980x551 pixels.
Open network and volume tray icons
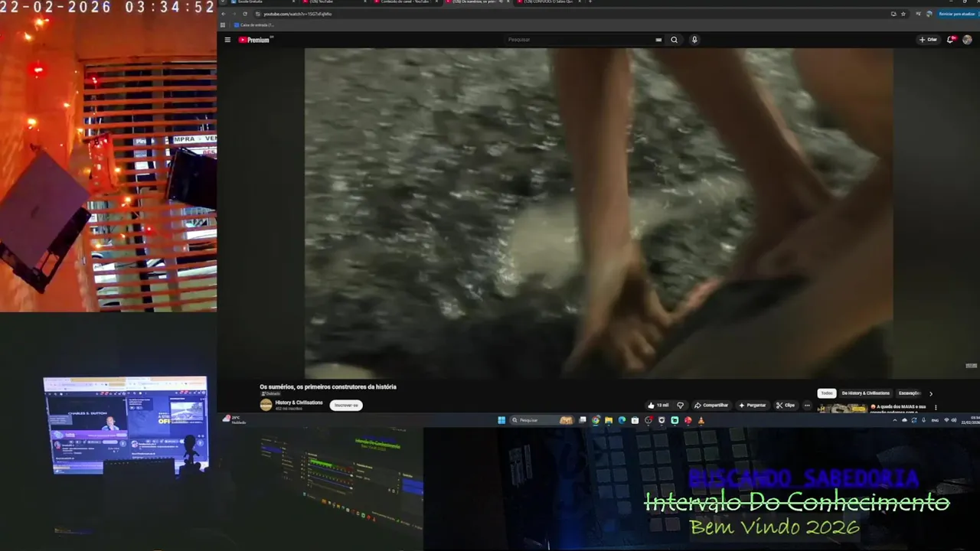[x=950, y=420]
